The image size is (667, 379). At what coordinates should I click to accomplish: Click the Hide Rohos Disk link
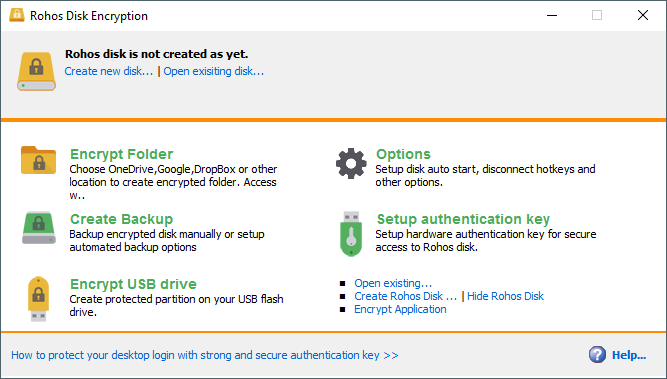coord(505,296)
